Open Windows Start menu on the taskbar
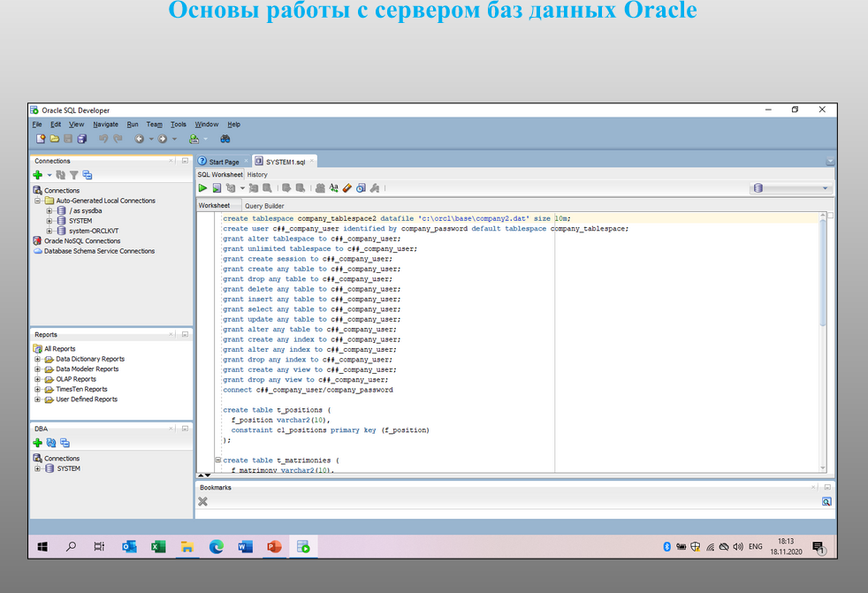This screenshot has width=868, height=593. (x=42, y=547)
